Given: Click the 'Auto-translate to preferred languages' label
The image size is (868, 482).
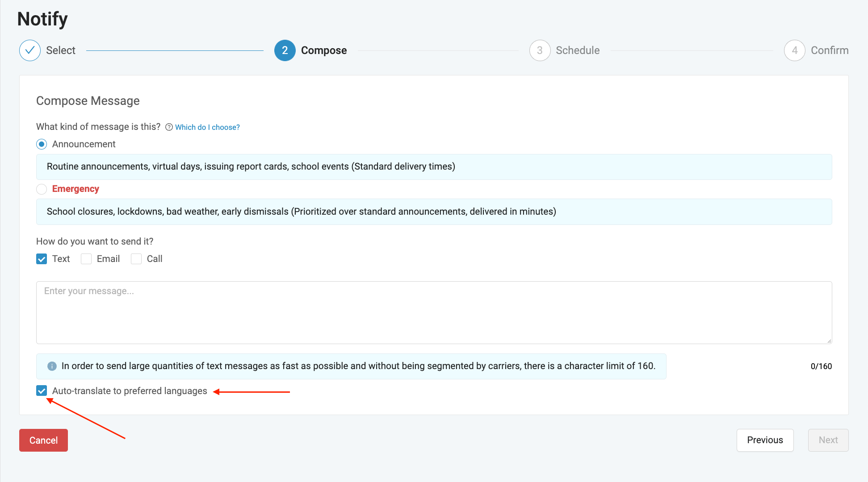Looking at the screenshot, I should 130,391.
